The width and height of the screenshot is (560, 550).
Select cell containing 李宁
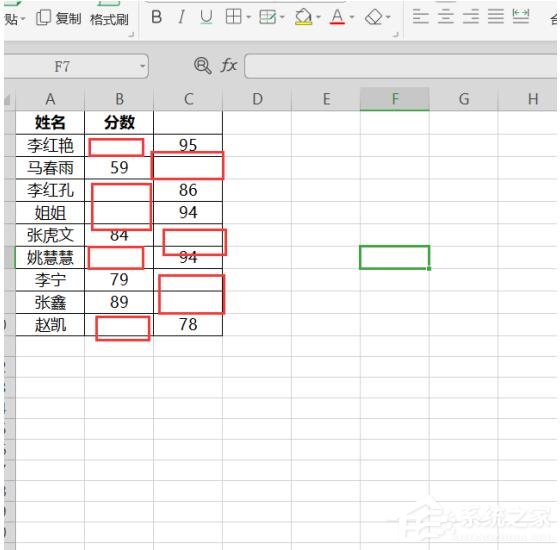click(50, 280)
